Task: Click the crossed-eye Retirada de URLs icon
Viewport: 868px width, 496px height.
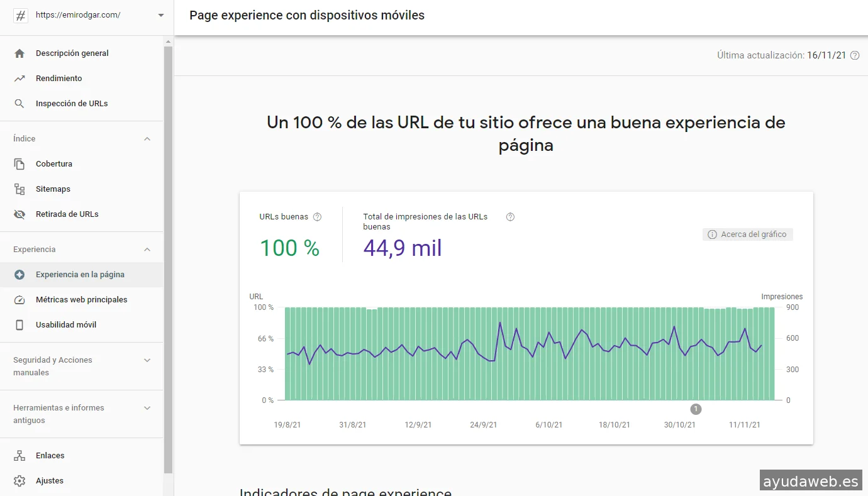Action: 19,214
